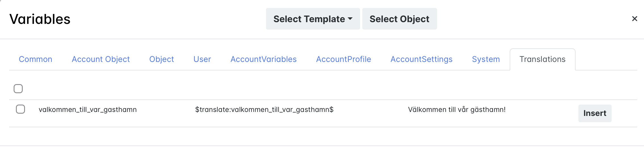The height and width of the screenshot is (154, 644).
Task: Switch to the AccountProfile tab
Action: tap(344, 59)
